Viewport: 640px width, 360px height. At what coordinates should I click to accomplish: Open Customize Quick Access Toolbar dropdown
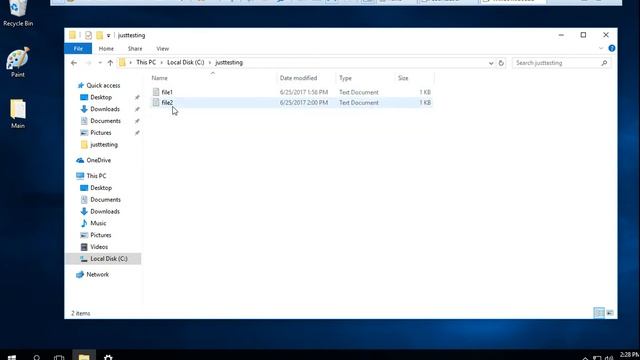109,36
